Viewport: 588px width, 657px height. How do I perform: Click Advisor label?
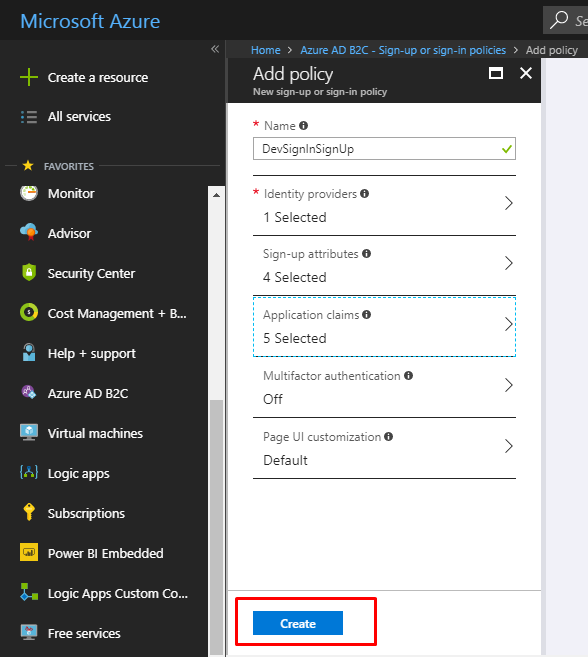click(x=70, y=233)
